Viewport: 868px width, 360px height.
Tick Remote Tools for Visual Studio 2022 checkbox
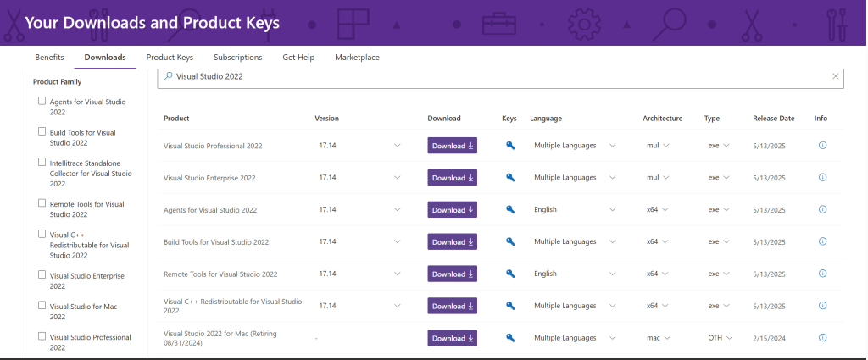[x=42, y=203]
